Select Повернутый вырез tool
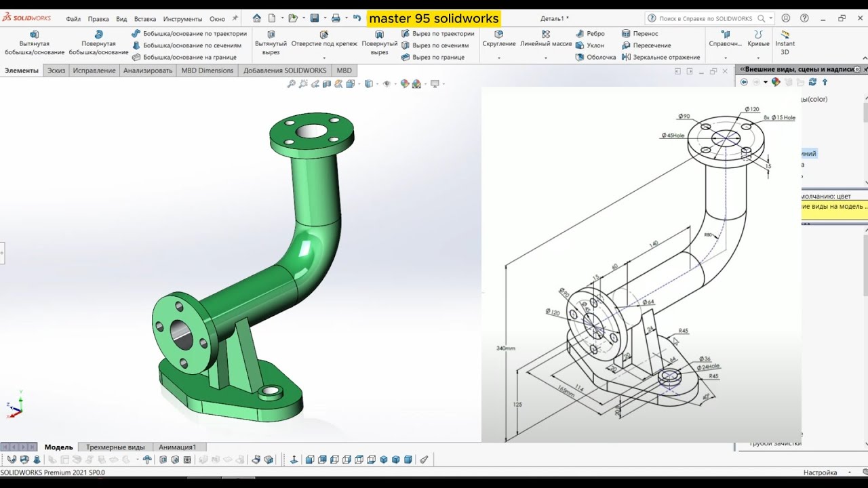 [x=380, y=43]
